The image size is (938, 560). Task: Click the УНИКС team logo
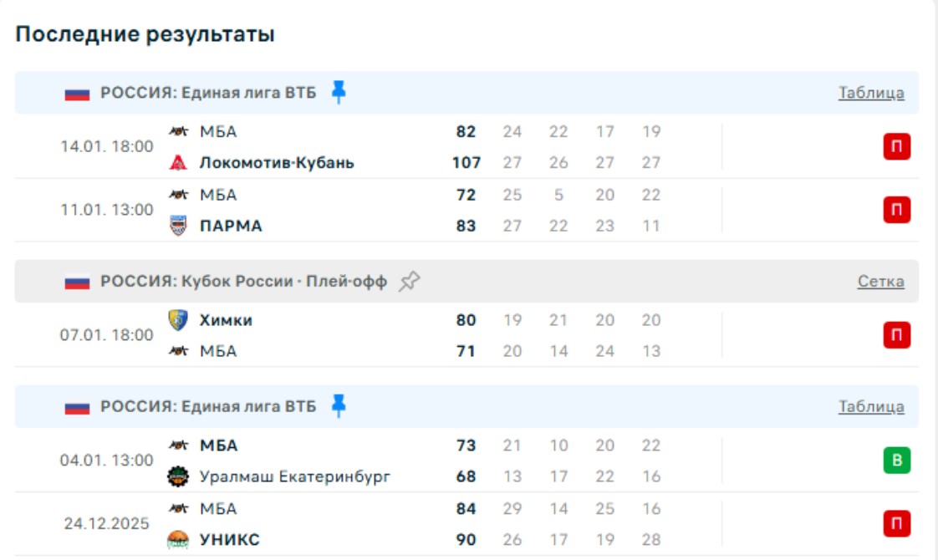tap(178, 540)
